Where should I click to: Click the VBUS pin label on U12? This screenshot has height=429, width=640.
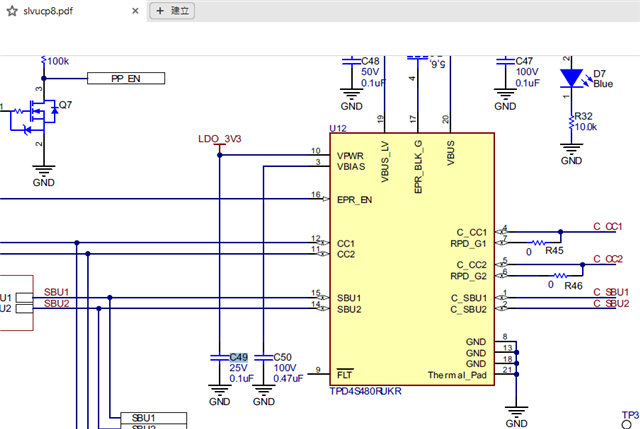451,153
